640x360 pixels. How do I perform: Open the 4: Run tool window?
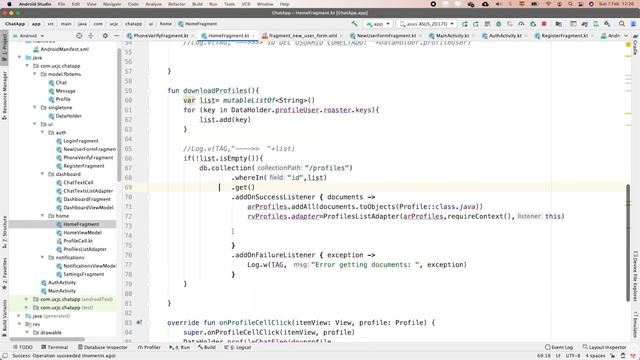pyautogui.click(x=180, y=347)
